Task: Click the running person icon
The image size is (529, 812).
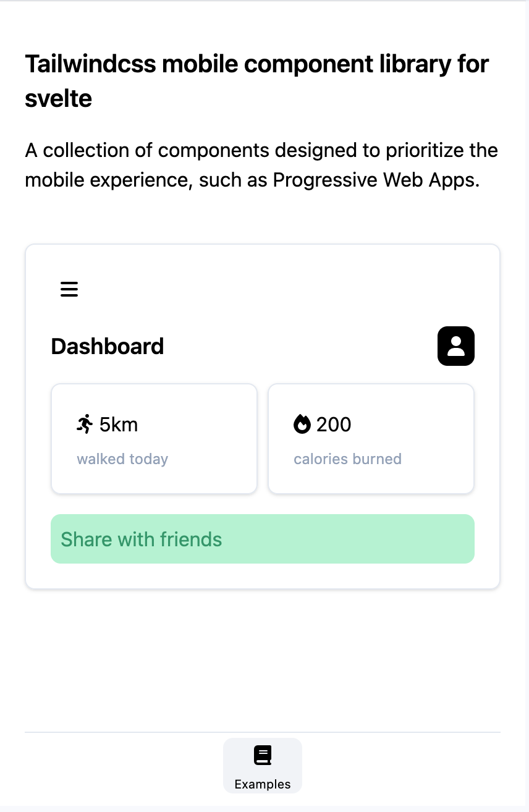Action: [x=85, y=424]
